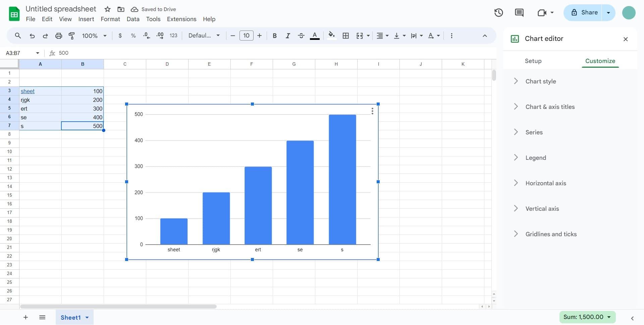This screenshot has width=644, height=325.
Task: Toggle bold formatting
Action: [275, 36]
